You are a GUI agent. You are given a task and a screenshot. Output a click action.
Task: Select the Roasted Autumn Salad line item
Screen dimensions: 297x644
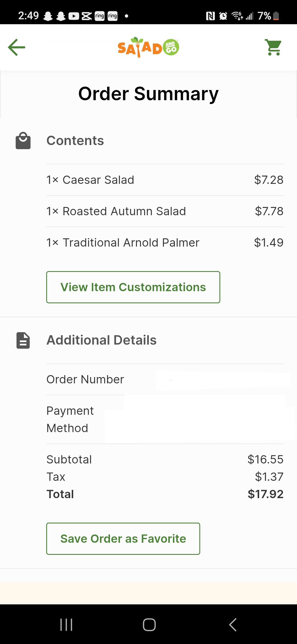click(165, 211)
